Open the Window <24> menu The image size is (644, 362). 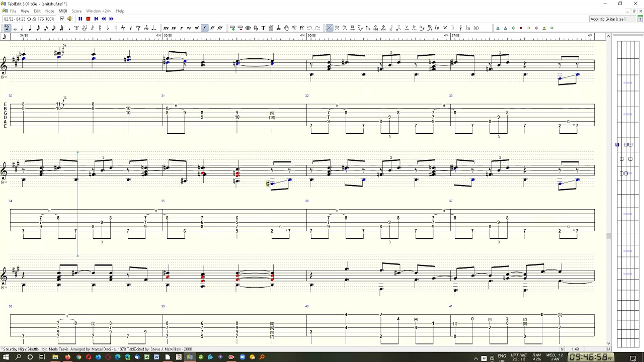tap(98, 11)
